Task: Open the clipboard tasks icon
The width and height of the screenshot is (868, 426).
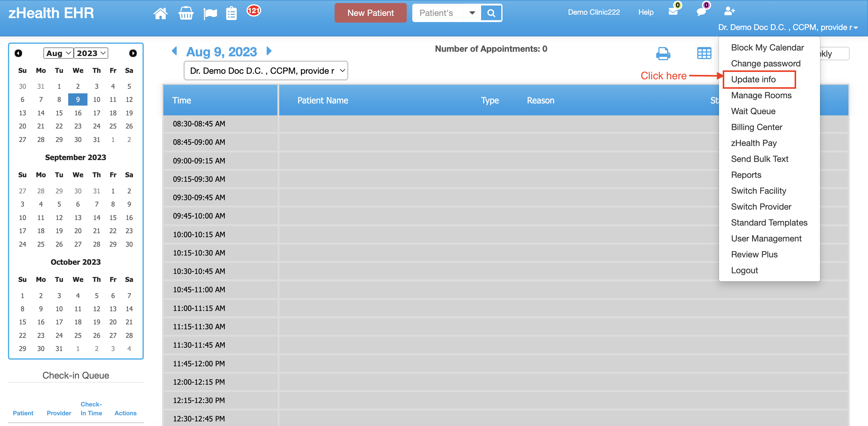Action: tap(231, 13)
